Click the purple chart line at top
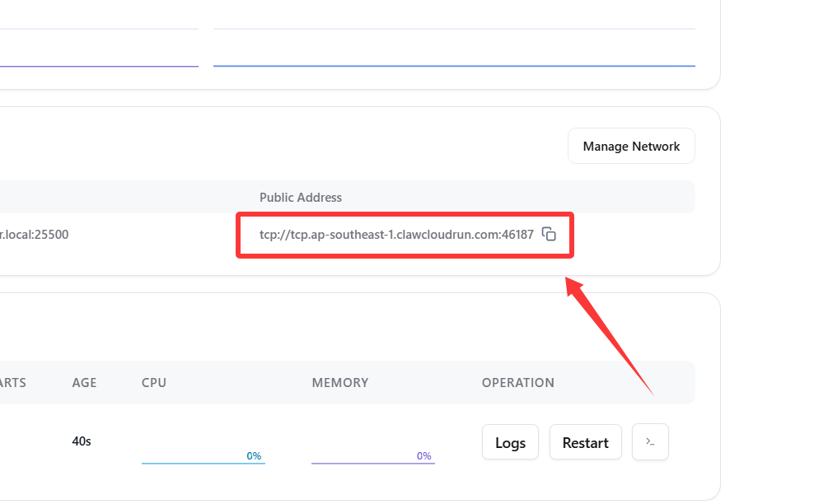 [99, 66]
